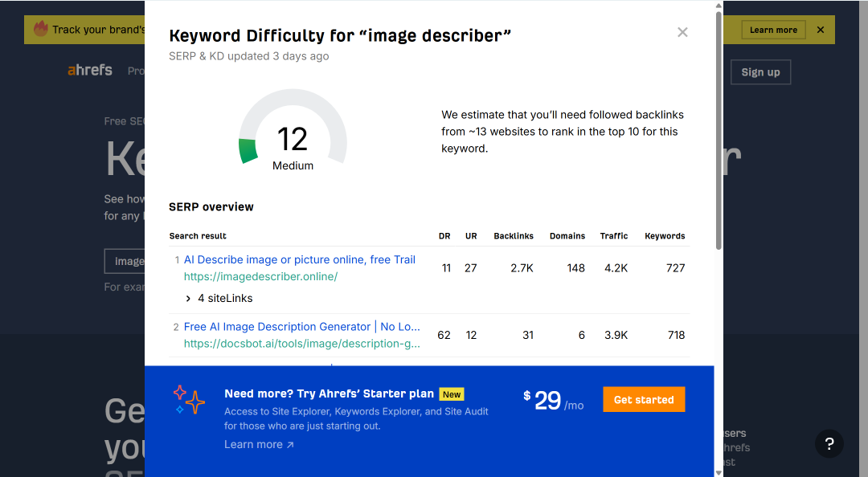The width and height of the screenshot is (868, 477).
Task: Expand the 4 siteLinks chevron
Action: point(188,298)
